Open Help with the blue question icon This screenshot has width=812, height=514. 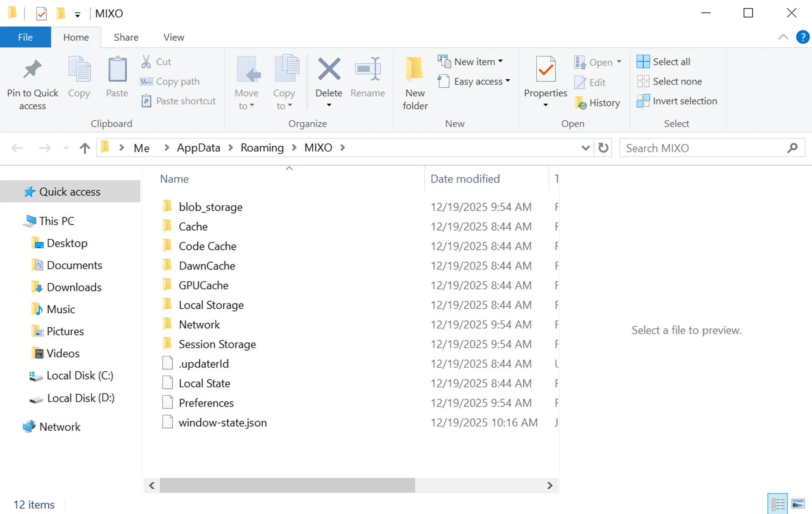(x=802, y=37)
